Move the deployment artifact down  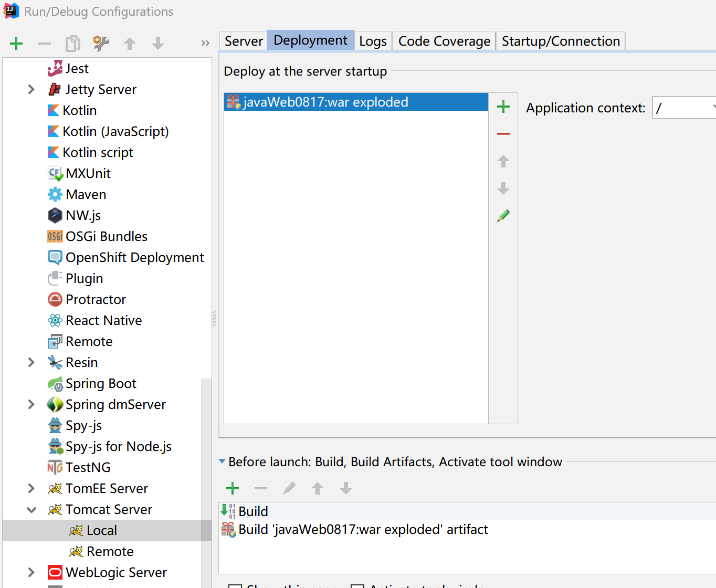click(x=503, y=188)
